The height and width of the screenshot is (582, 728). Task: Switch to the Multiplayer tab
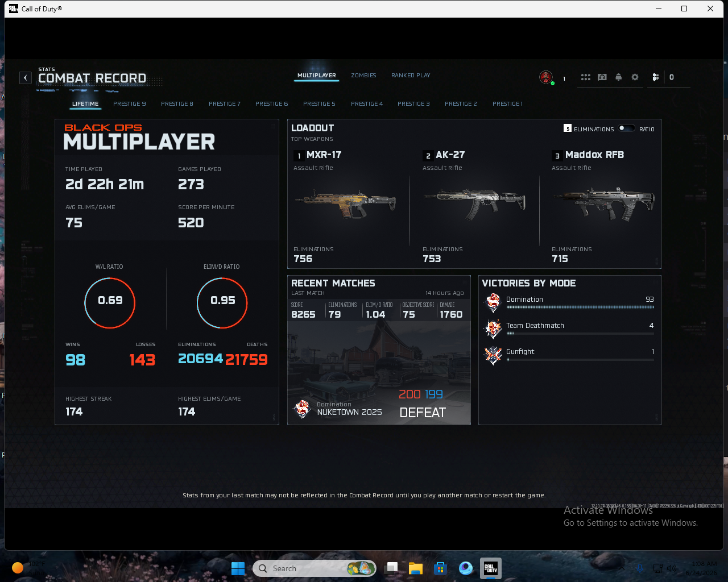click(317, 76)
